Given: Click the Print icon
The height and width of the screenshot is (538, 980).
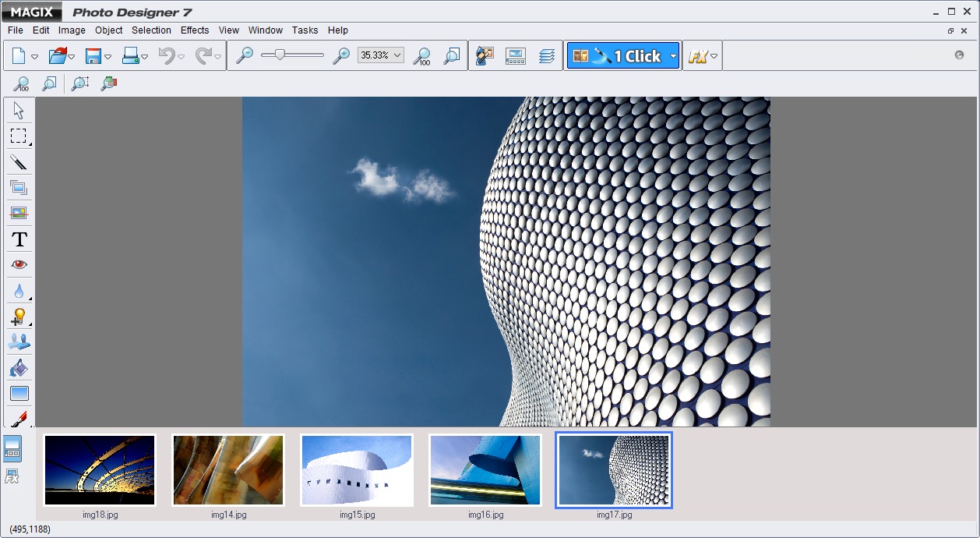Looking at the screenshot, I should click(x=130, y=56).
